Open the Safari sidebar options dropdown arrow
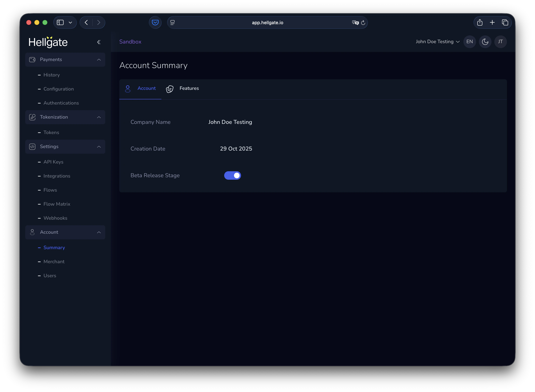The height and width of the screenshot is (392, 535). point(71,22)
